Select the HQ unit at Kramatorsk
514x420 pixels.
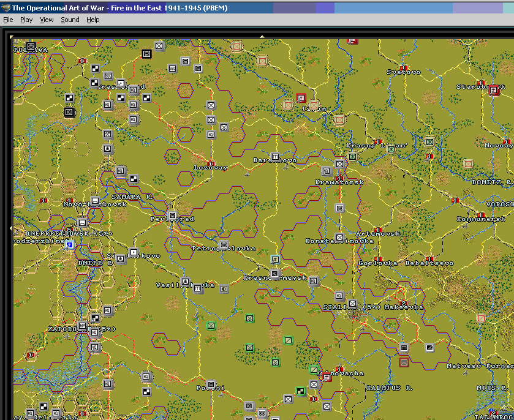(326, 171)
